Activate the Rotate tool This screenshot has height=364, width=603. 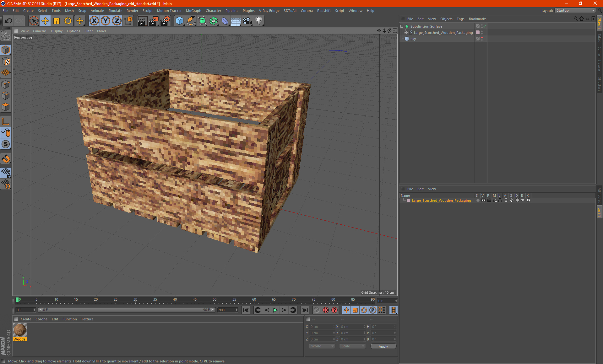[x=68, y=21]
